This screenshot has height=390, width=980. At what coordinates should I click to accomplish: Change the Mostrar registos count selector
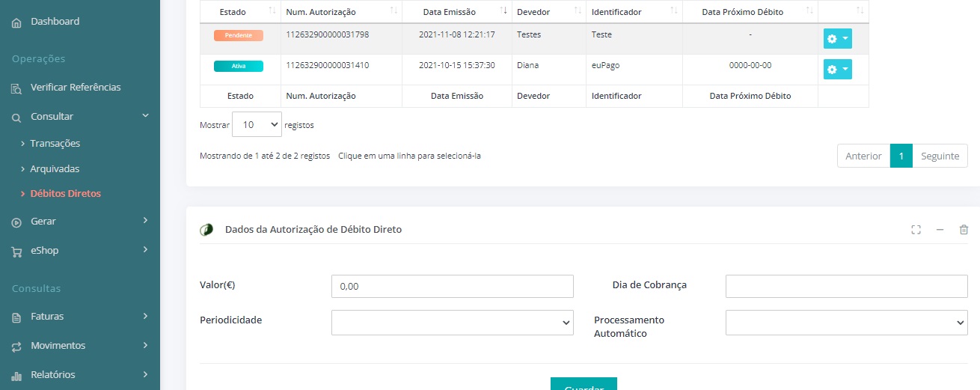(x=257, y=125)
